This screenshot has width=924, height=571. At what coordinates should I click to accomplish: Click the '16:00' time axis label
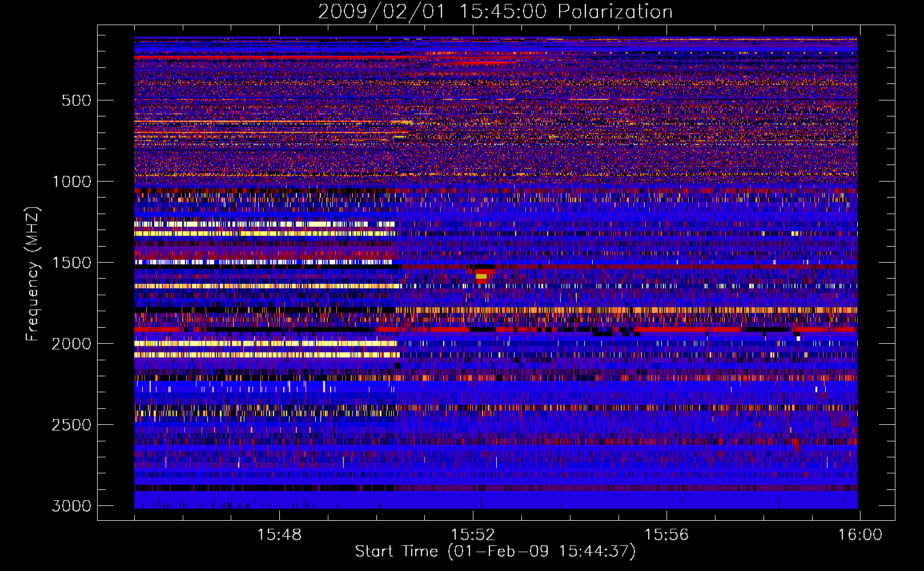(860, 535)
